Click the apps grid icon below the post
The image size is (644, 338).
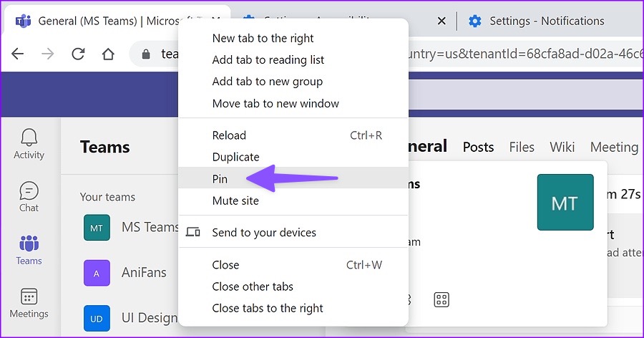point(441,299)
